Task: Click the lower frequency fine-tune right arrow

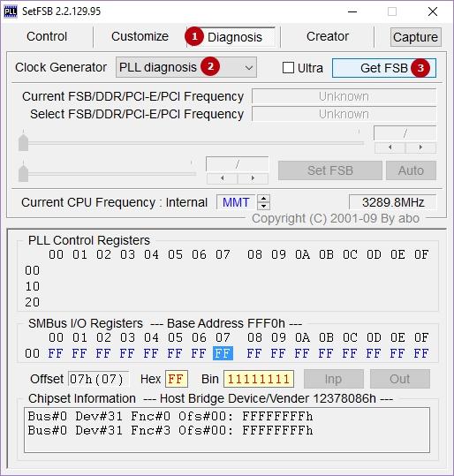Action: pos(253,178)
